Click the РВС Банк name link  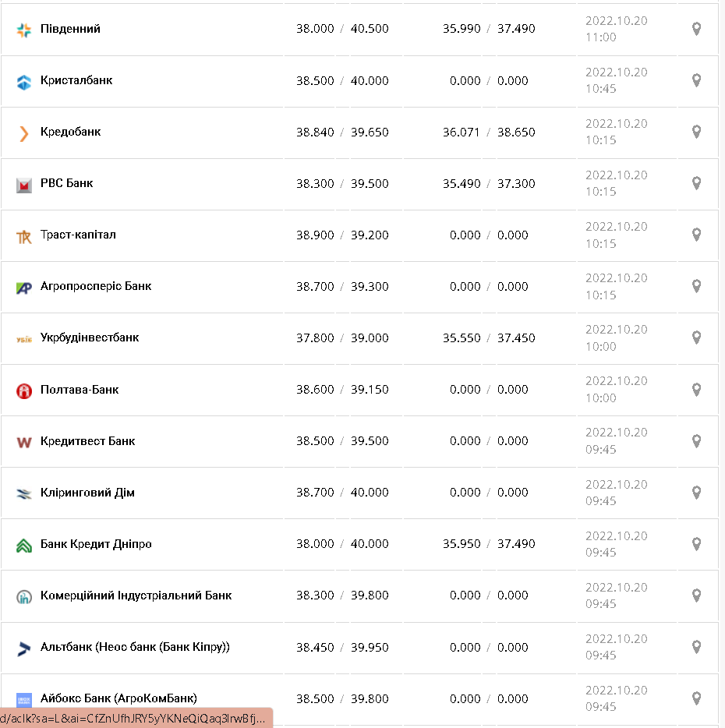point(66,183)
